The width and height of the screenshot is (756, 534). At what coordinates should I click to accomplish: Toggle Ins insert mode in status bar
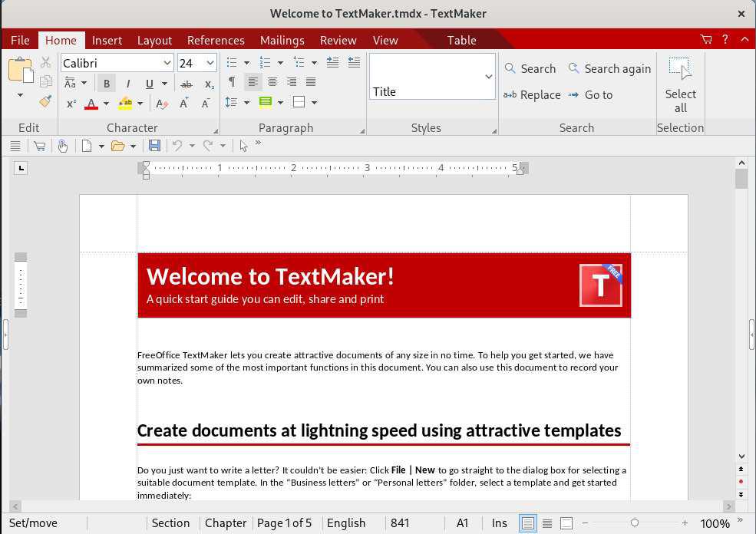point(500,523)
